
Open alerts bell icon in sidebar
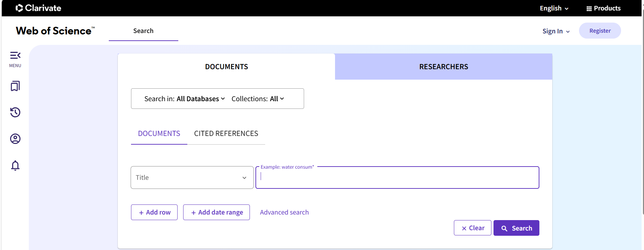[x=15, y=166]
